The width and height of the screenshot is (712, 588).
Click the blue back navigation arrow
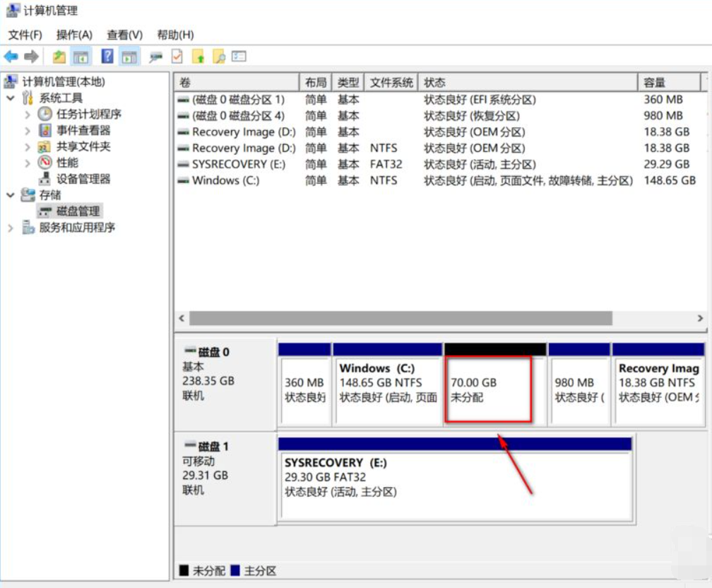(x=10, y=56)
